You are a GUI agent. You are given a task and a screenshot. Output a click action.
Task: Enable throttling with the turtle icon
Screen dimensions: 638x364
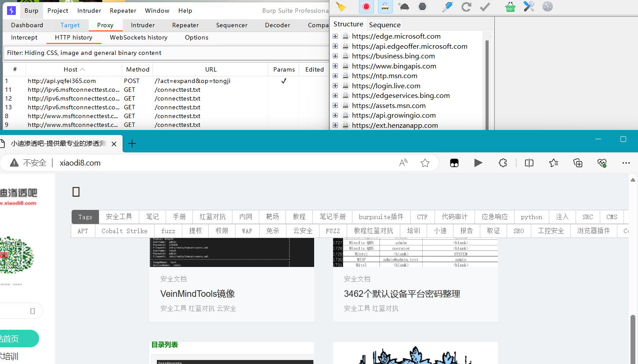404,6
